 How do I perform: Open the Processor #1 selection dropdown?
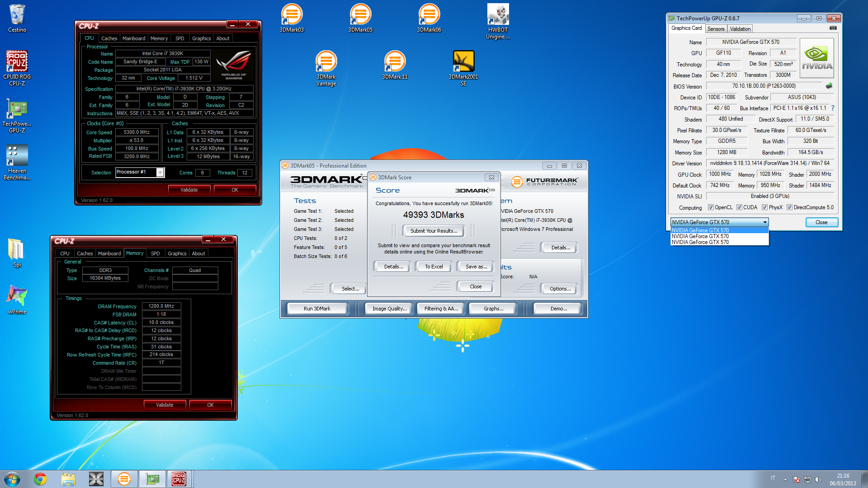[140, 172]
